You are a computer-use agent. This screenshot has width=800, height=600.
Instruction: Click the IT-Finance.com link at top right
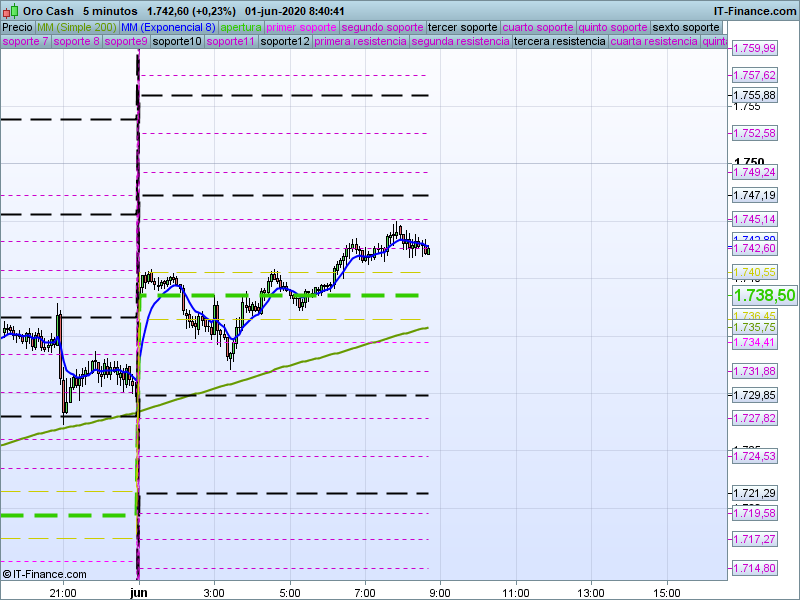755,11
